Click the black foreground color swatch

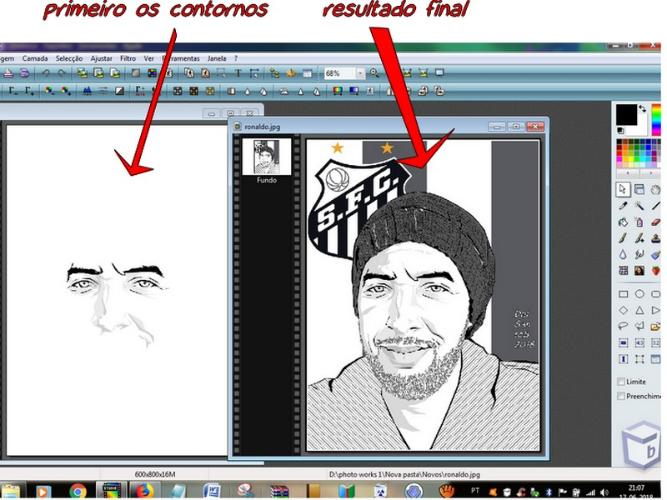[626, 114]
